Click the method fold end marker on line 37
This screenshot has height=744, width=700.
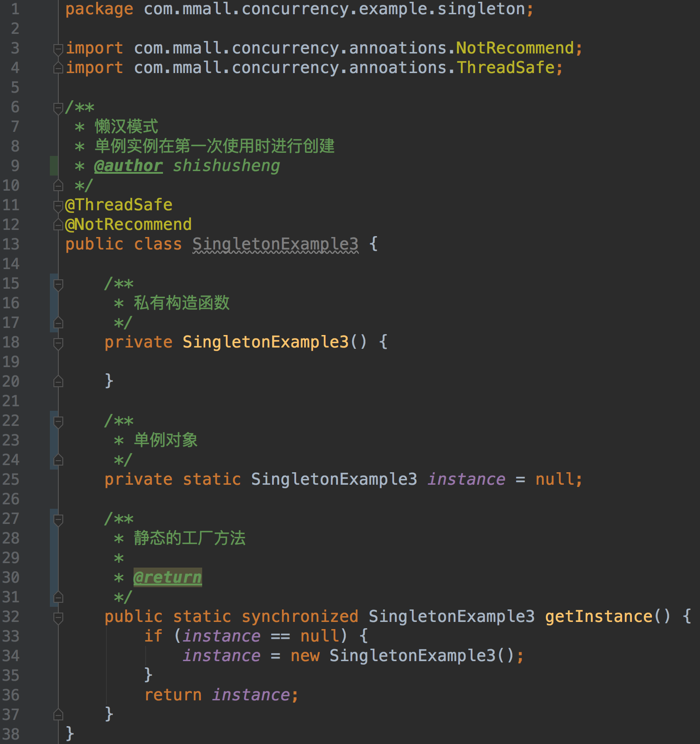click(58, 715)
